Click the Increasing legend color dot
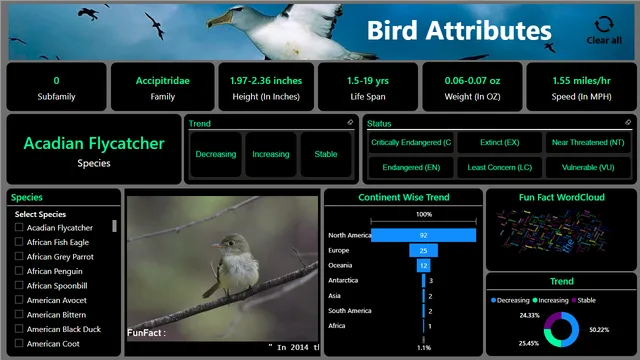 click(535, 300)
